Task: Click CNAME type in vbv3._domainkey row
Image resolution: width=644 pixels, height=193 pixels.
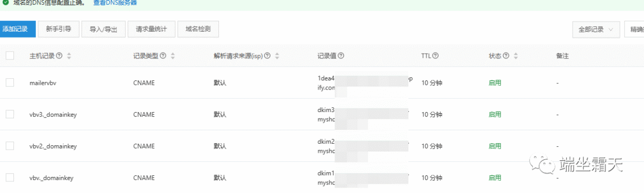Action: (144, 115)
